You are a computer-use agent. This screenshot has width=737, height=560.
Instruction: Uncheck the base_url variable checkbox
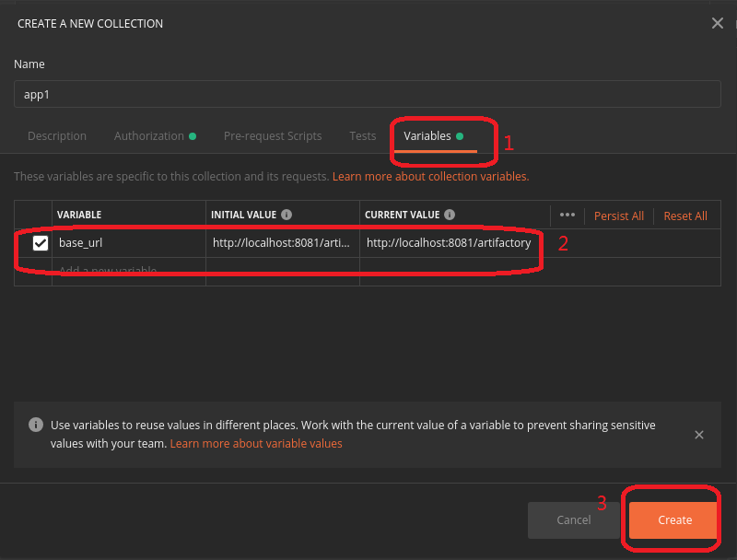[41, 243]
